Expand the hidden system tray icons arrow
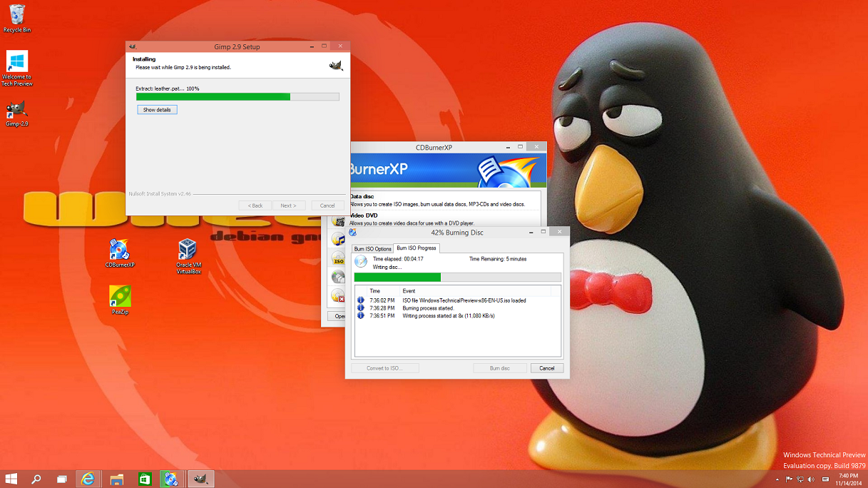 [778, 479]
